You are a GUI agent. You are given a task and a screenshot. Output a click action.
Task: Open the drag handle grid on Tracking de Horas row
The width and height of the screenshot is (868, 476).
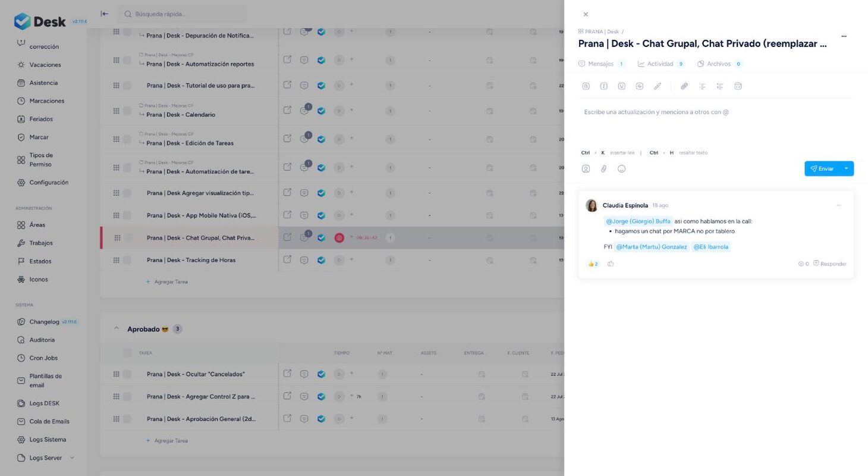117,260
